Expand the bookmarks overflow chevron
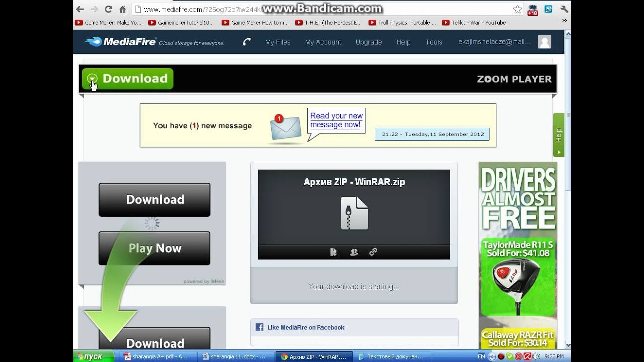 564,22
